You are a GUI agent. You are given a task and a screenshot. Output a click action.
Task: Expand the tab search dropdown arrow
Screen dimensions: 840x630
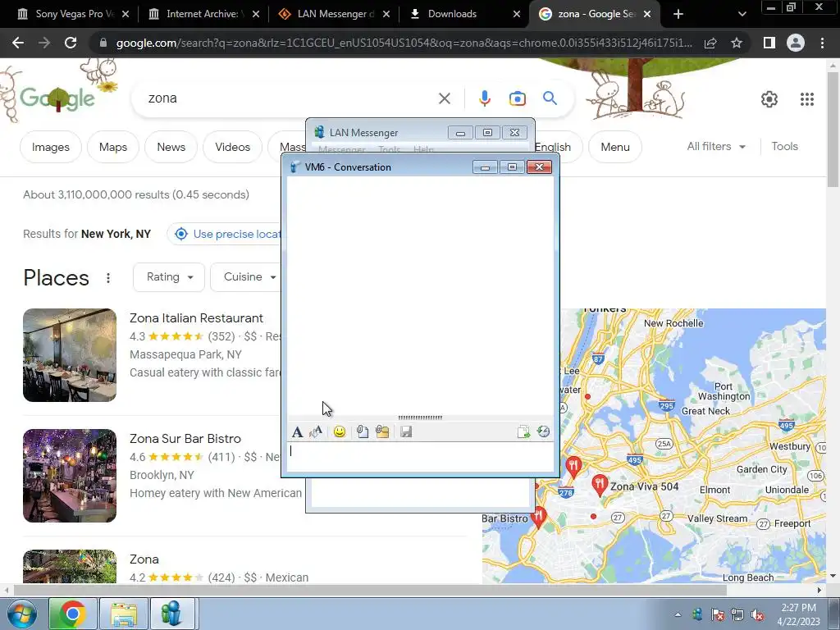742,14
